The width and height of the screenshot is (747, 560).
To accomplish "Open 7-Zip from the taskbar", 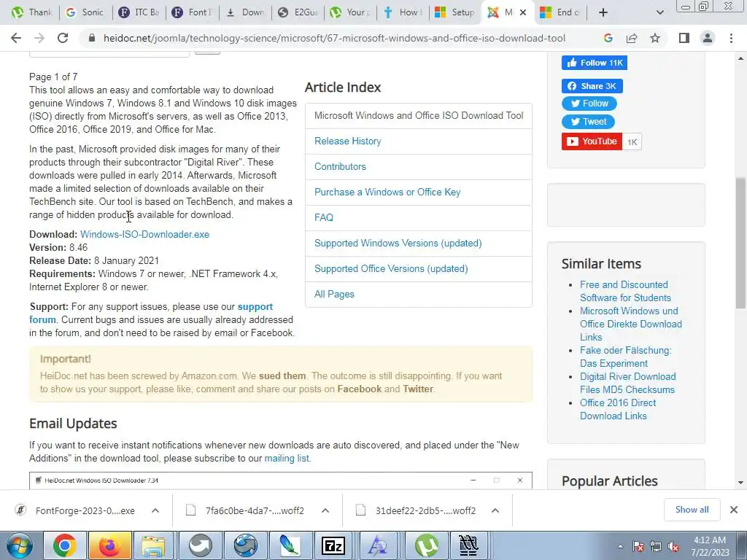I will [x=333, y=545].
